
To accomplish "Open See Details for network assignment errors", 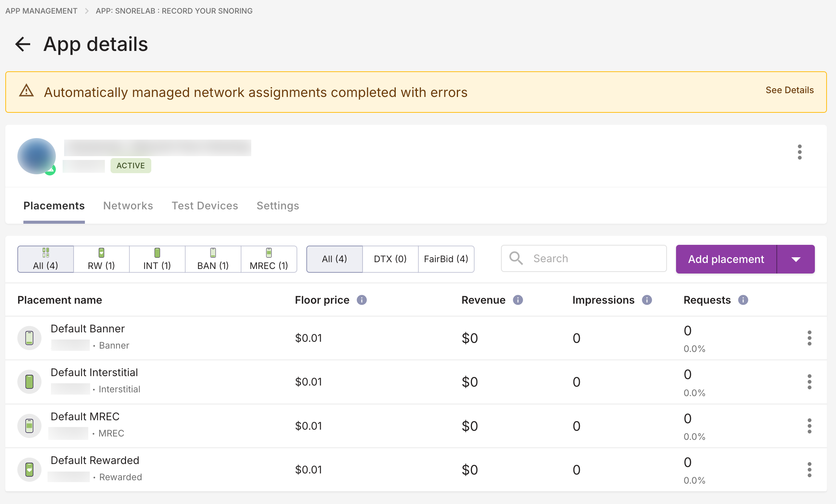I will point(790,90).
